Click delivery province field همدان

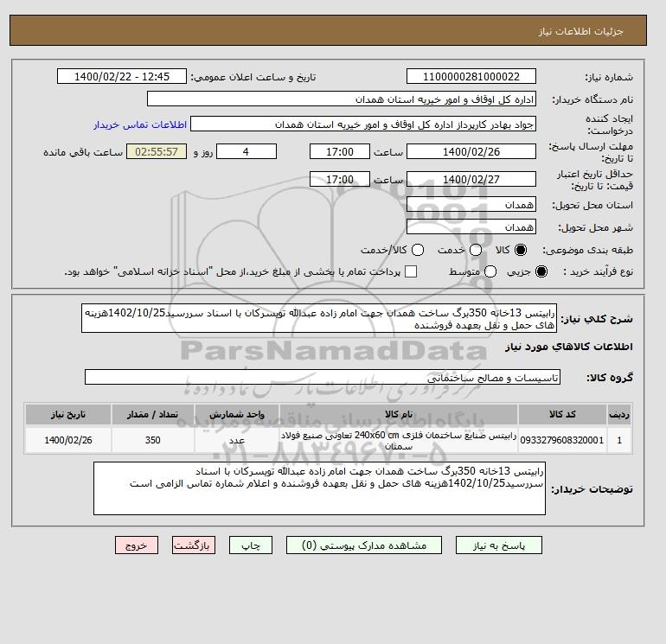(471, 205)
